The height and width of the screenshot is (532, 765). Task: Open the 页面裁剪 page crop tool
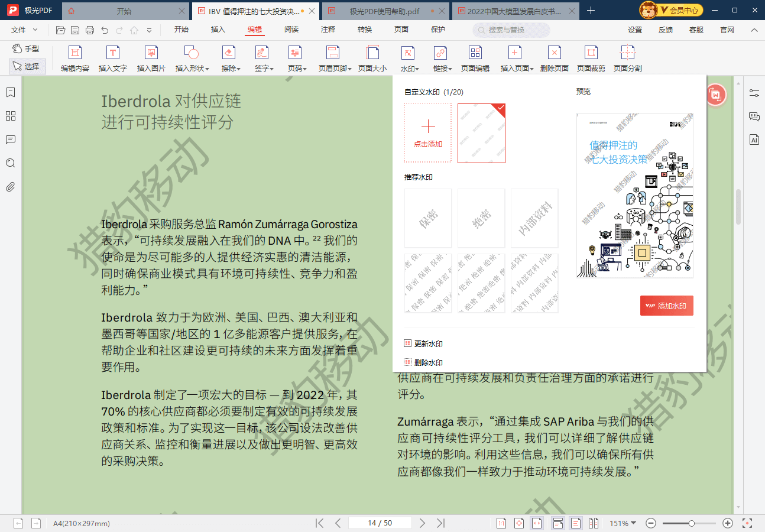point(591,59)
